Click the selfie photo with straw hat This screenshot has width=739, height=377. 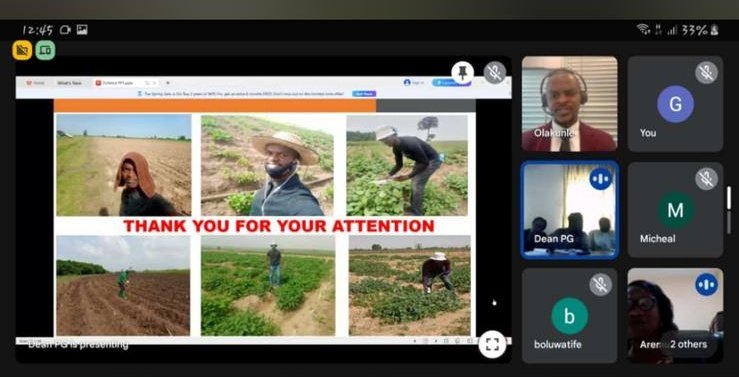tap(267, 165)
